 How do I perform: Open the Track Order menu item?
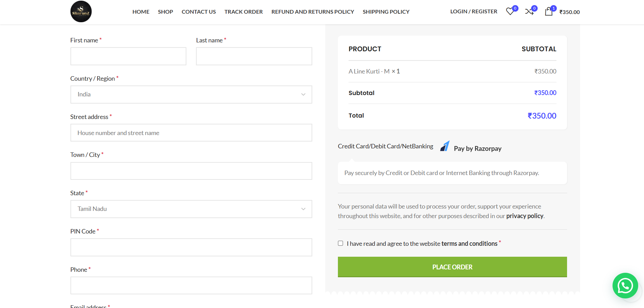[244, 12]
